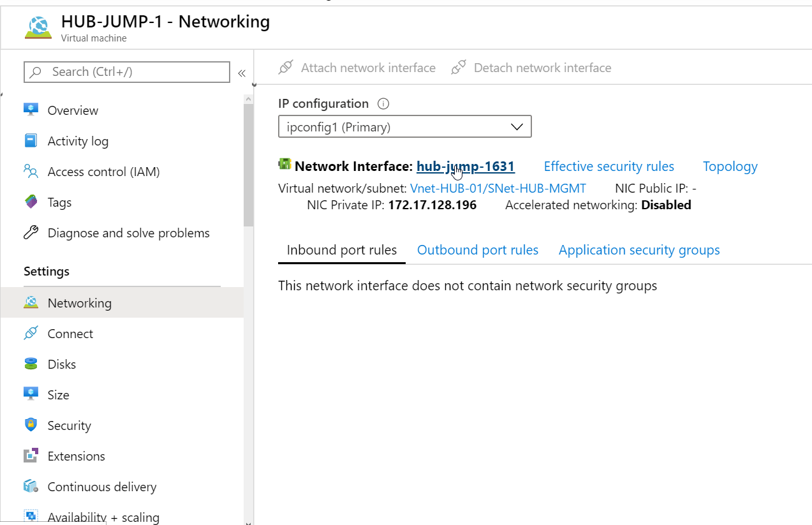This screenshot has width=812, height=525.
Task: Open the hub-jump-1631 network interface link
Action: tap(466, 166)
